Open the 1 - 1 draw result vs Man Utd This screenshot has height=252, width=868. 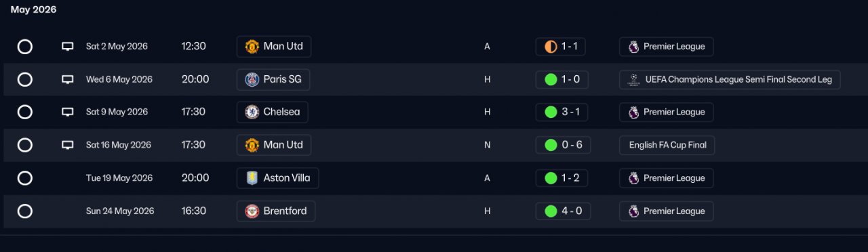point(561,47)
